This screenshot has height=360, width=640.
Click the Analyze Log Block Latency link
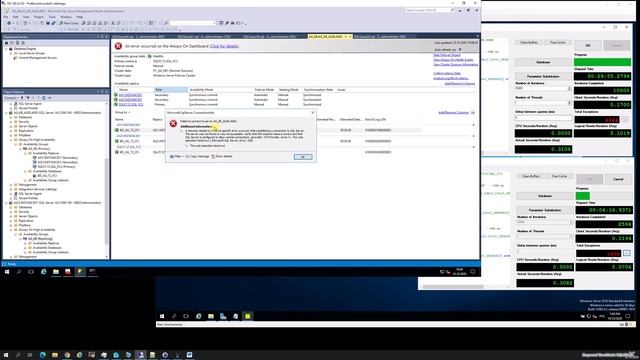(x=451, y=78)
